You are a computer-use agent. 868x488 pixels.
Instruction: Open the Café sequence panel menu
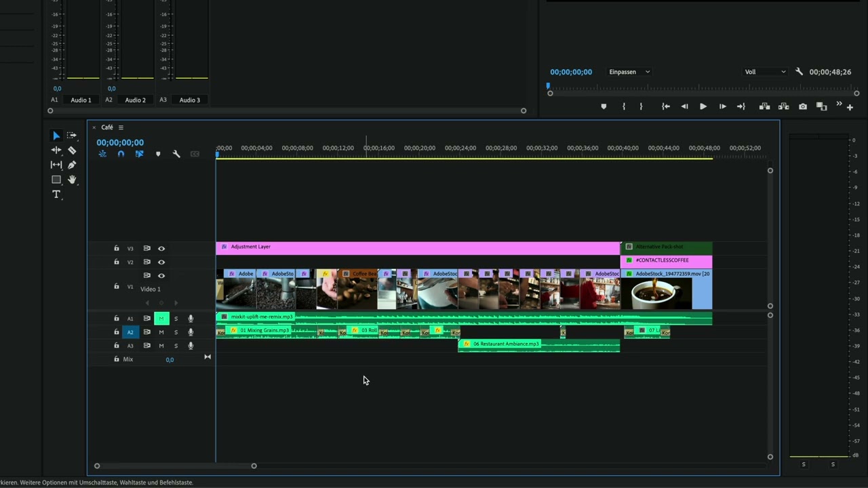121,127
